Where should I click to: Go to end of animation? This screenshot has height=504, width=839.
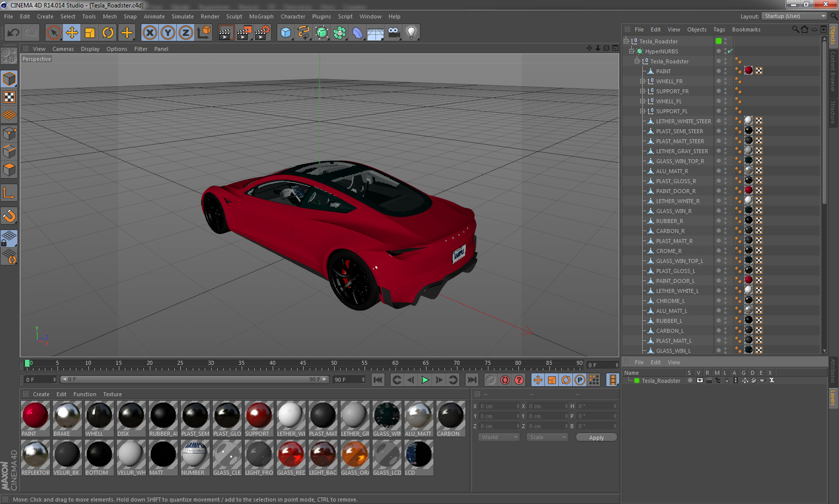471,380
